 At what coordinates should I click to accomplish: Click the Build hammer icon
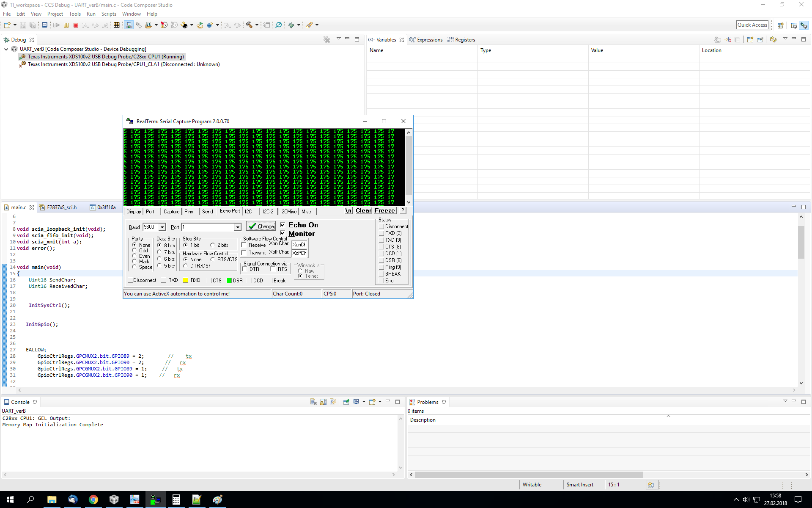click(250, 25)
